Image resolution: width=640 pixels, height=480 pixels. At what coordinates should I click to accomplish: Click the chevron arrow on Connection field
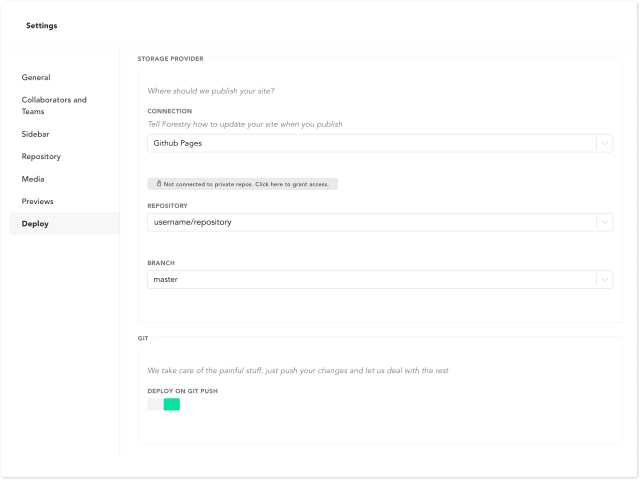(604, 143)
